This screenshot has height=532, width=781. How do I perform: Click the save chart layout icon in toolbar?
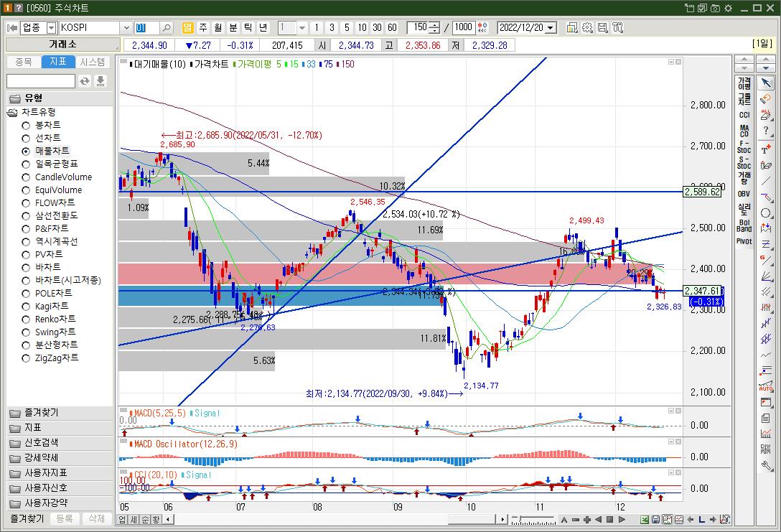tap(603, 28)
